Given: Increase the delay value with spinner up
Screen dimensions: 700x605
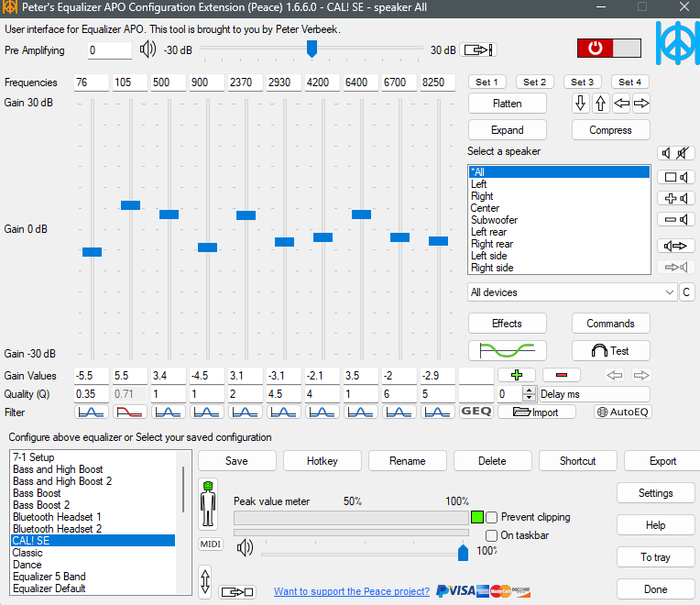Looking at the screenshot, I should tap(530, 390).
